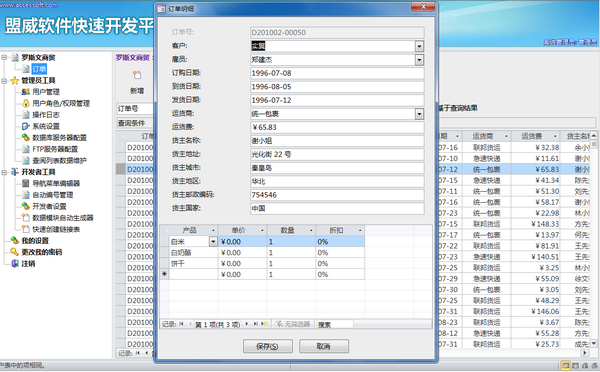Click the 取消 button

[x=324, y=346]
